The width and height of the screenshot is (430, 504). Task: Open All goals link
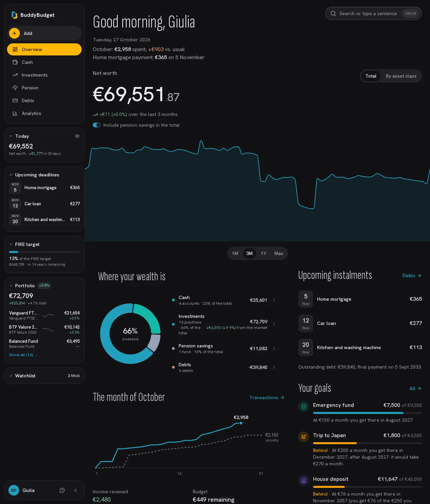pyautogui.click(x=416, y=388)
